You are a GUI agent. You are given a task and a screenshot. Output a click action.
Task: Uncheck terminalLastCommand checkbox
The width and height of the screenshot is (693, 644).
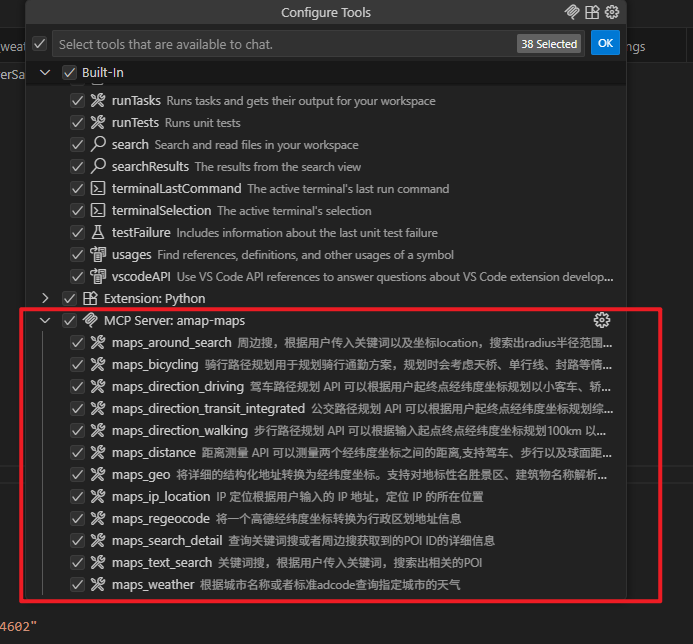77,189
